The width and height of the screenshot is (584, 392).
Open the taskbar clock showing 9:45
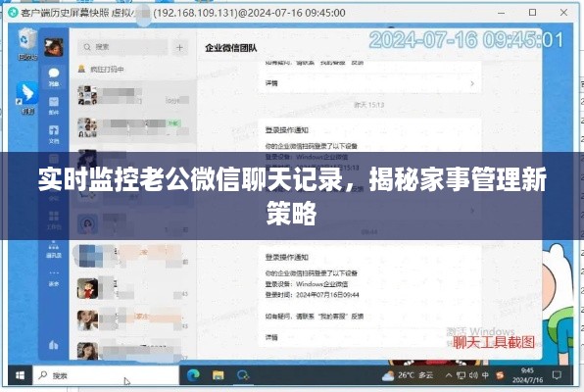(x=527, y=375)
